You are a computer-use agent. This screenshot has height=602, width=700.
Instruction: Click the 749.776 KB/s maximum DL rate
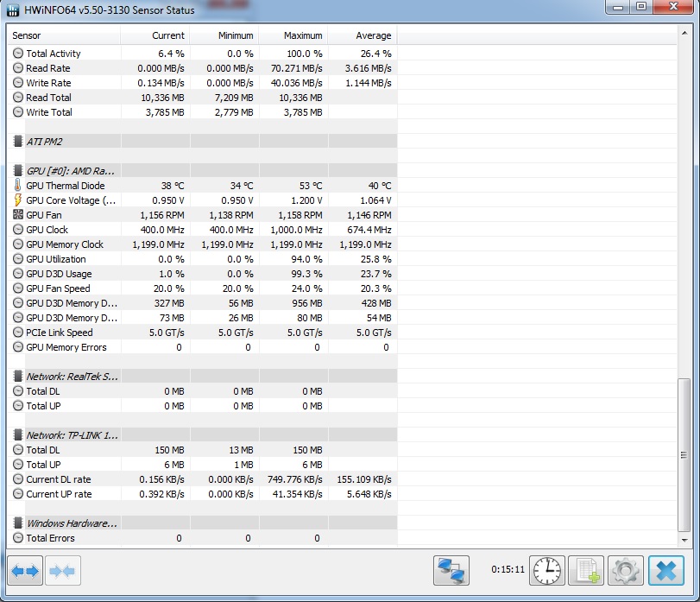point(294,479)
